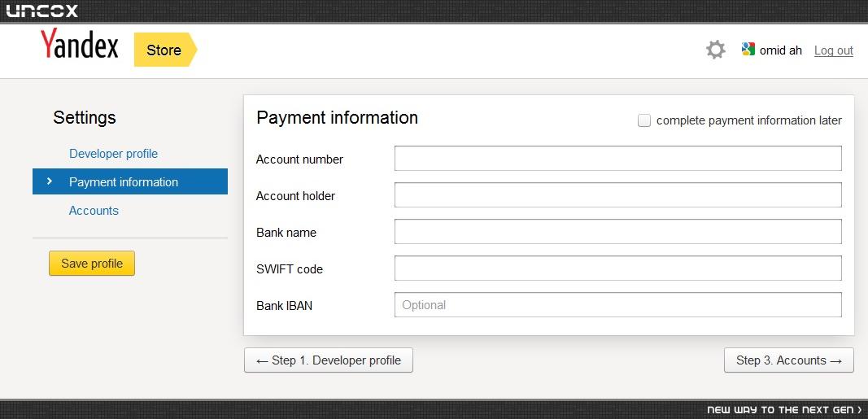The width and height of the screenshot is (868, 419).
Task: Open the settings gear icon
Action: point(715,50)
